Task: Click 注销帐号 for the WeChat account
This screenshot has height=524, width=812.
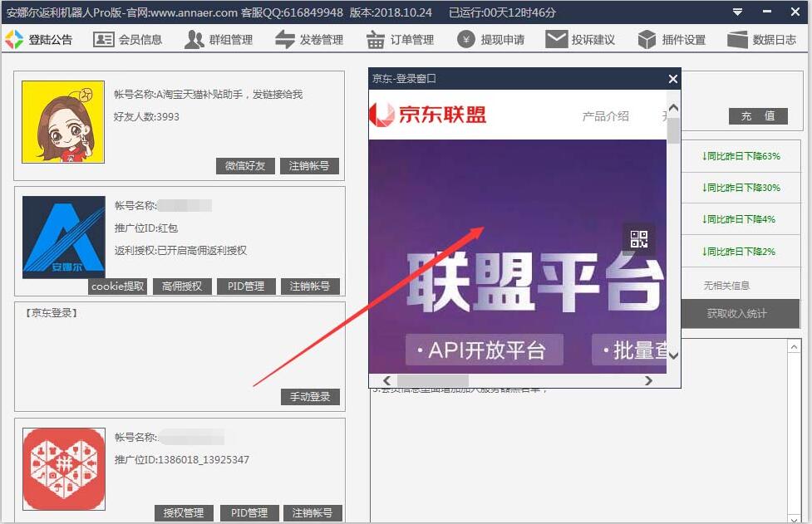Action: point(309,165)
